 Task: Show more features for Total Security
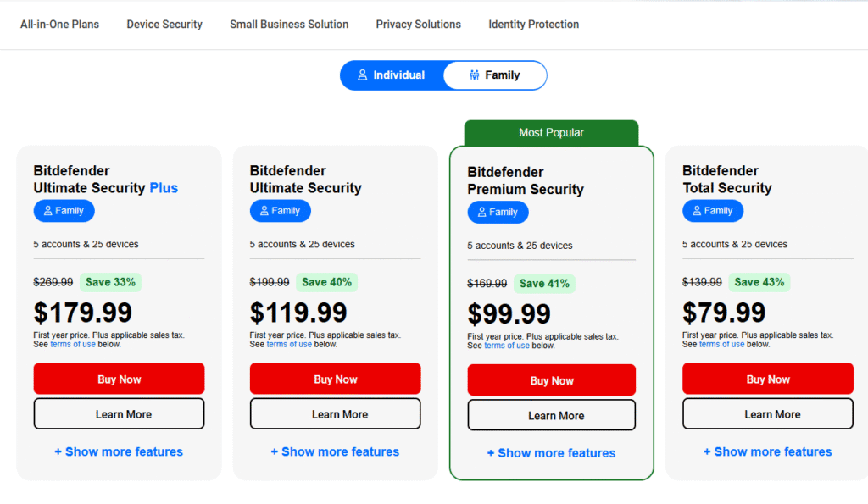tap(767, 452)
